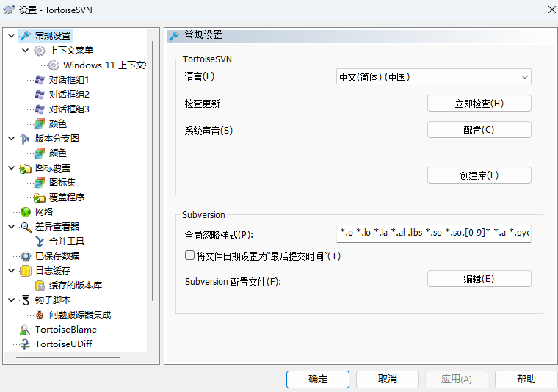Collapse the 版本分支图 tree node

(x=10, y=138)
